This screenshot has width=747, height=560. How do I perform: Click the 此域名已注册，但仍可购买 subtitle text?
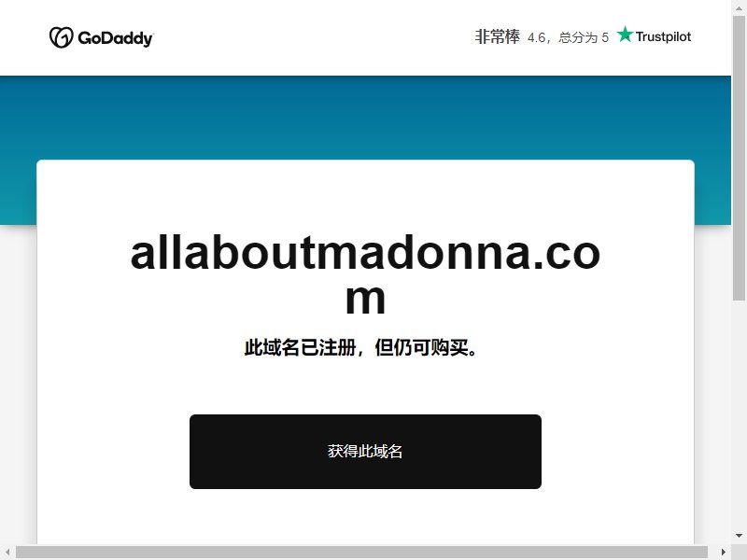pos(360,347)
